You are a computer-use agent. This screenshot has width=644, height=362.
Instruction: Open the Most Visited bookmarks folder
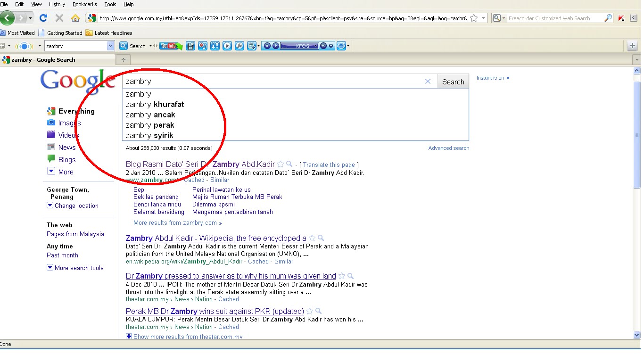coord(17,33)
